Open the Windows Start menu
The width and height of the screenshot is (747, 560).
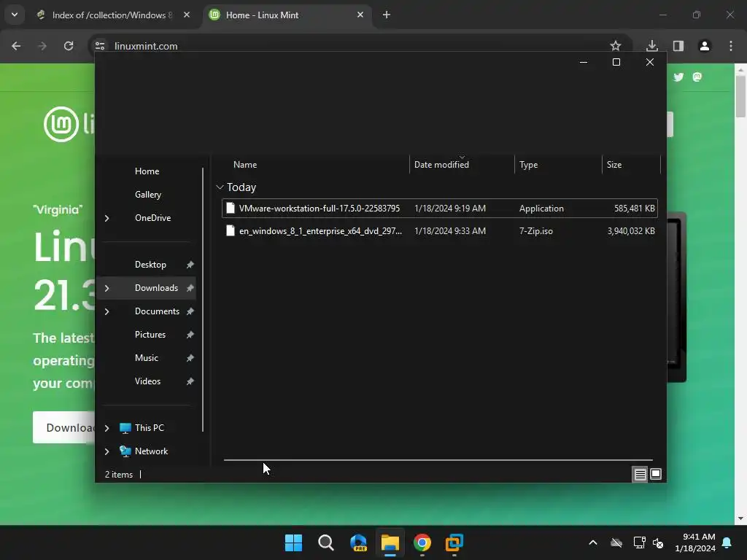[293, 542]
